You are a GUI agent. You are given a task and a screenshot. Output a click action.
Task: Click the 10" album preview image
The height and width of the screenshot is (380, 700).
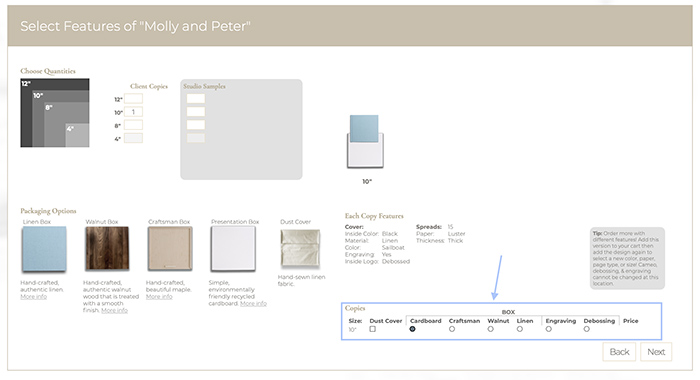(365, 142)
